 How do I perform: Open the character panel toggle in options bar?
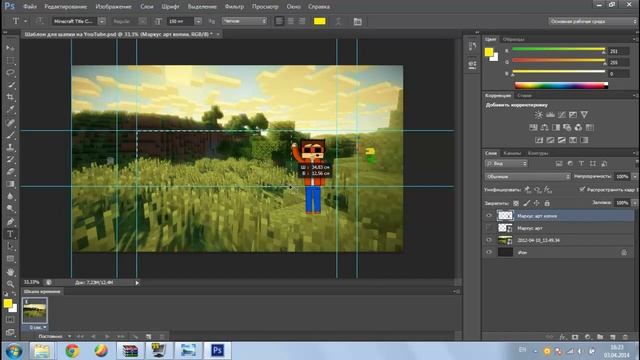coord(358,21)
